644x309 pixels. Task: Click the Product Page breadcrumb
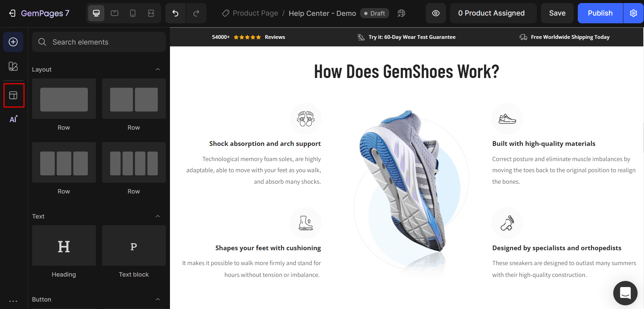(255, 13)
